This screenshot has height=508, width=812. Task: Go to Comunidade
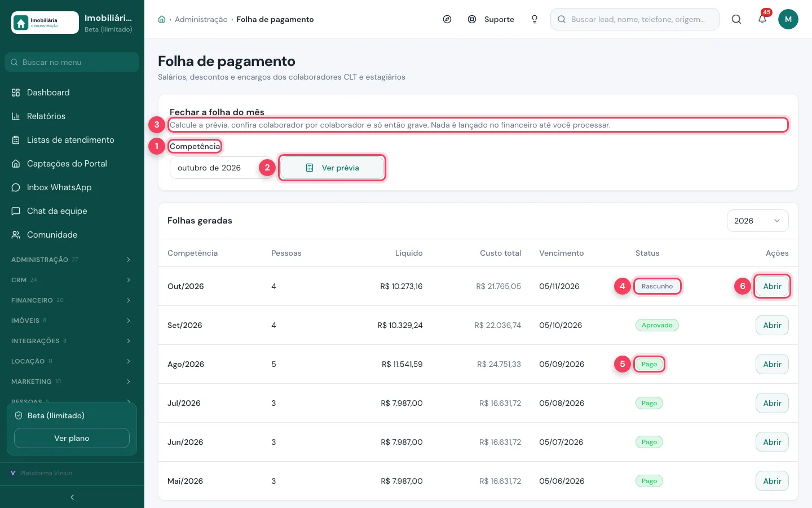[72, 235]
